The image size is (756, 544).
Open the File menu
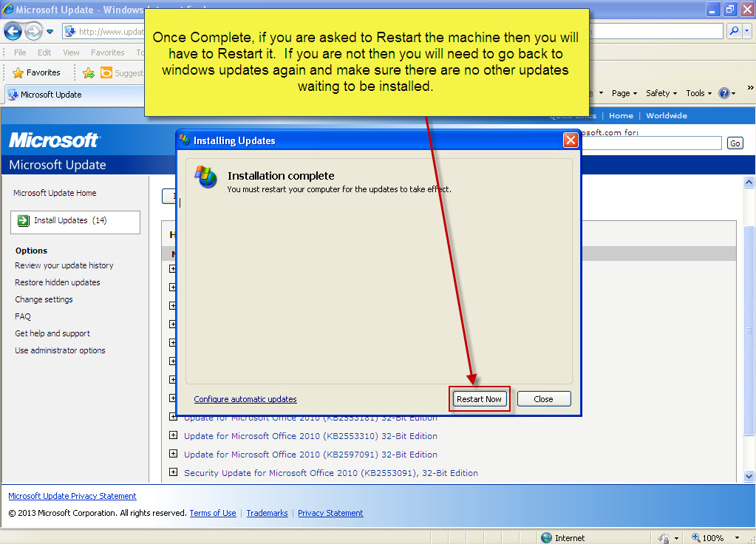click(20, 52)
